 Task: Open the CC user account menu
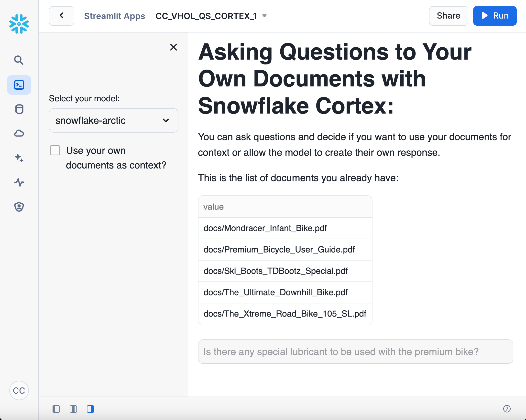tap(19, 390)
